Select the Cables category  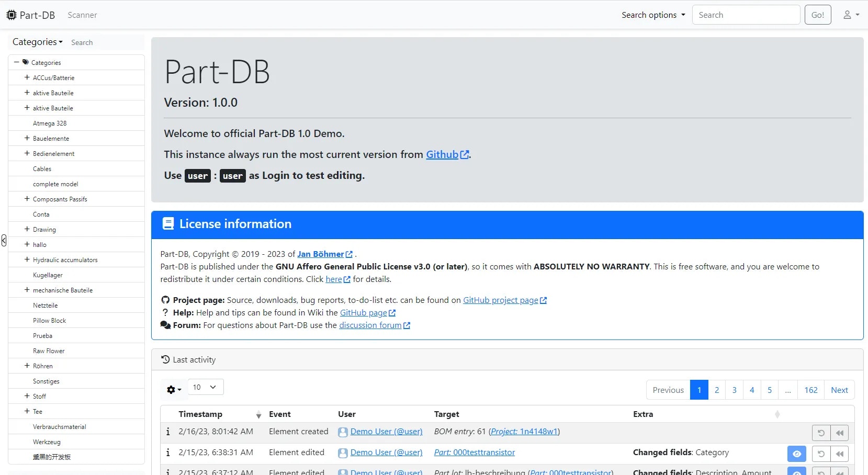coord(42,169)
